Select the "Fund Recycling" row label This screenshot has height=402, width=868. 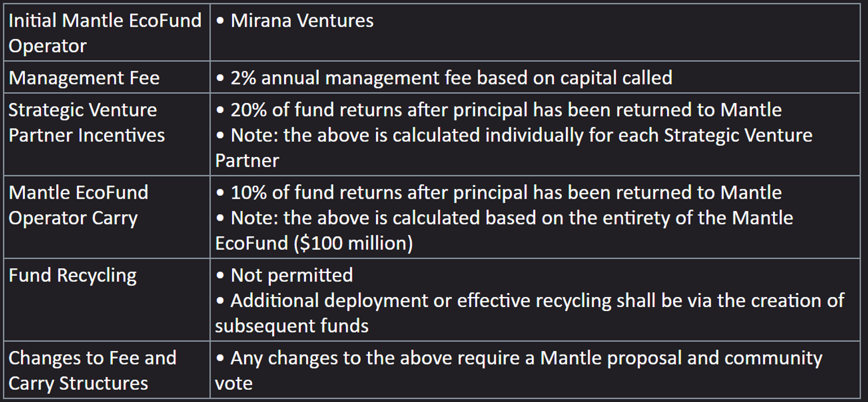tap(72, 275)
